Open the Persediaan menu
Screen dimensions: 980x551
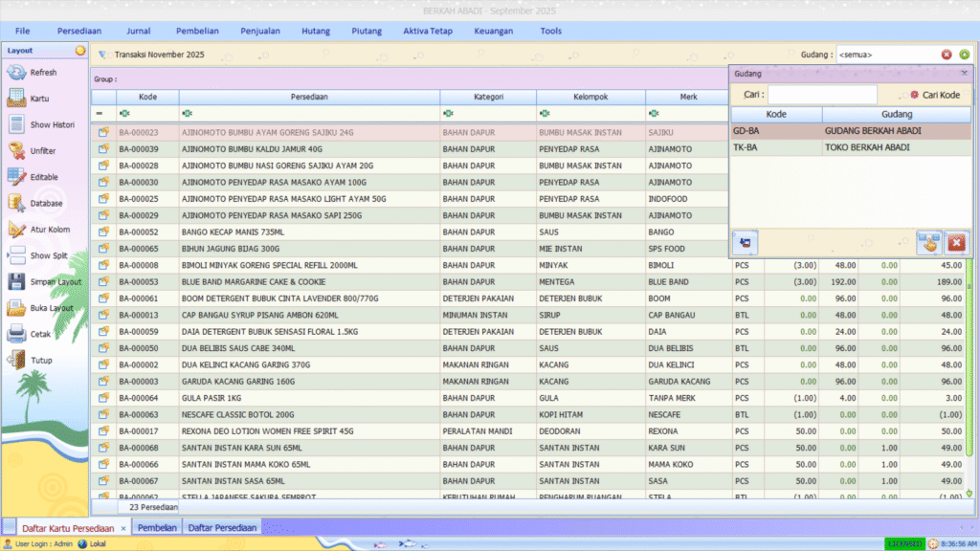click(x=79, y=31)
